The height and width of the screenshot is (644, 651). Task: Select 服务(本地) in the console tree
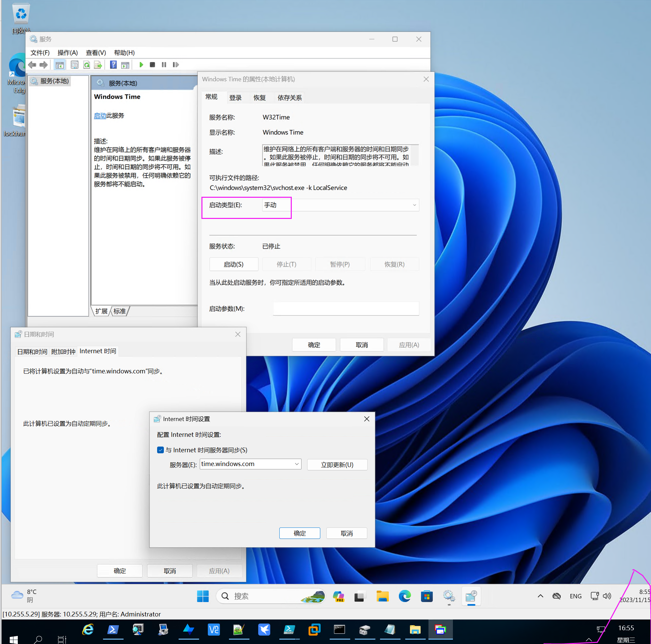coord(54,81)
